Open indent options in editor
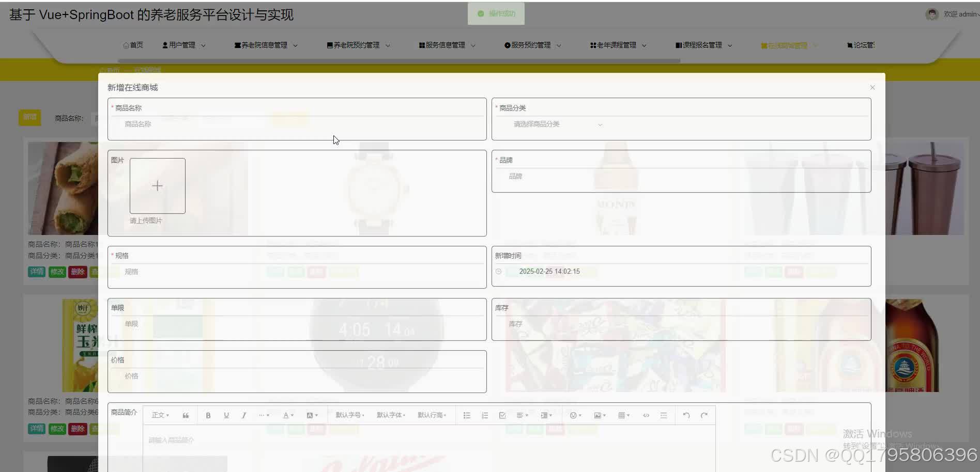This screenshot has width=980, height=472. pos(546,415)
